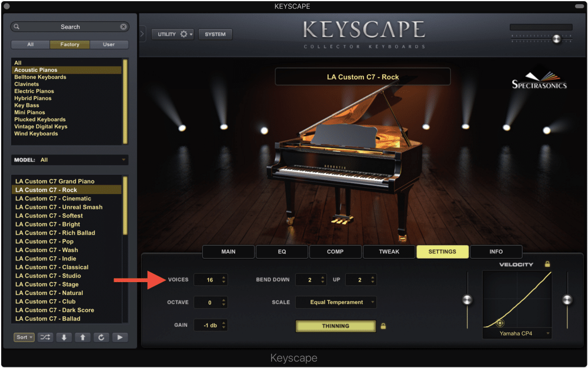Switch to the COMP tab
The width and height of the screenshot is (588, 368).
click(335, 252)
